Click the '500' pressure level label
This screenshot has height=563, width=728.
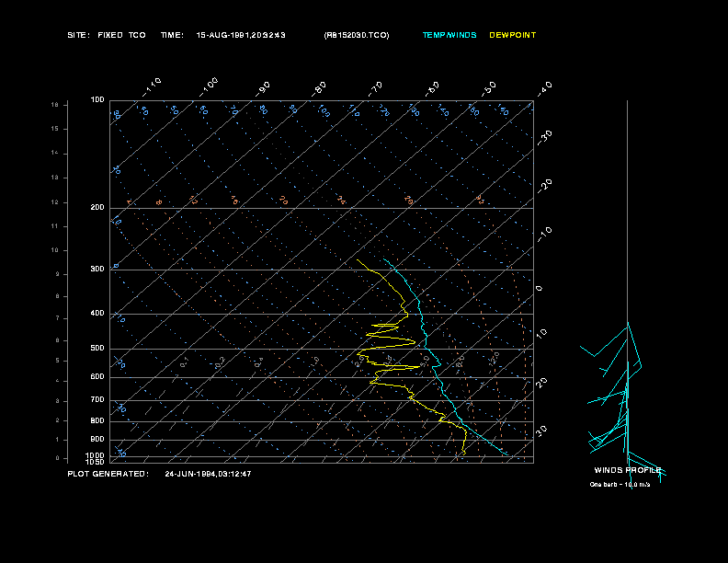point(97,349)
